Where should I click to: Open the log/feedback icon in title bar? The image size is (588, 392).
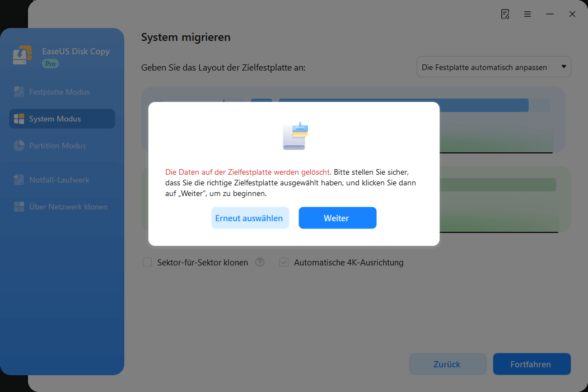pos(505,14)
